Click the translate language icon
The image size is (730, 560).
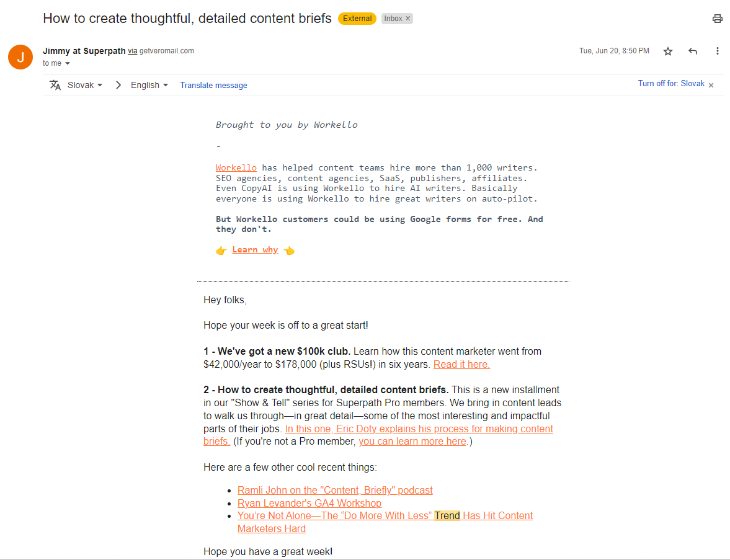(55, 85)
